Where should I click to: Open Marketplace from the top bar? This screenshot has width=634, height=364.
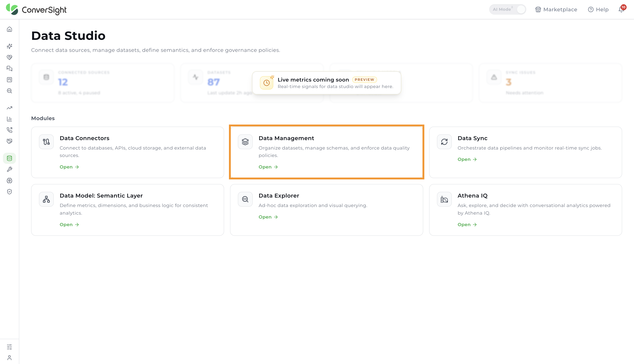pyautogui.click(x=556, y=9)
